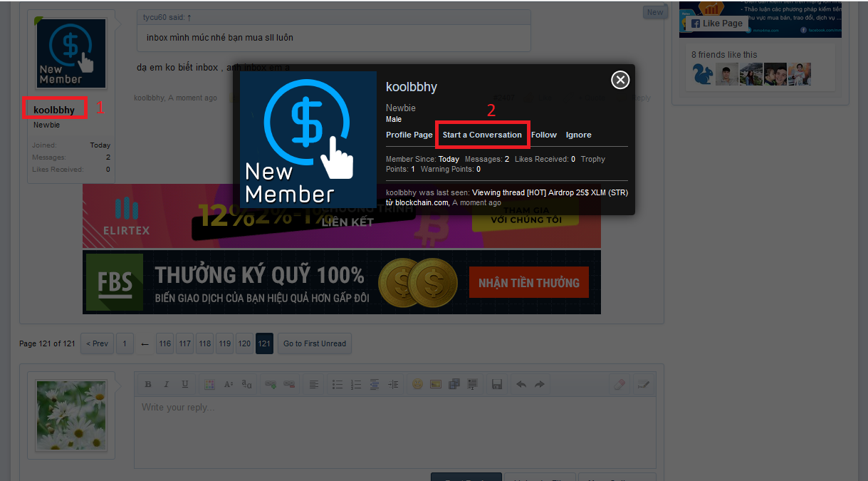868x481 pixels.
Task: Go to page 118 in pagination
Action: click(x=205, y=343)
